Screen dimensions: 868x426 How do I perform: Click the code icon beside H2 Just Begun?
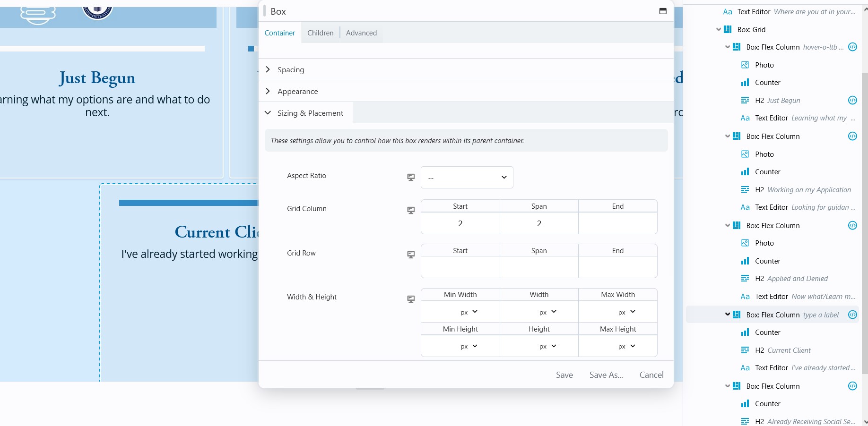852,100
